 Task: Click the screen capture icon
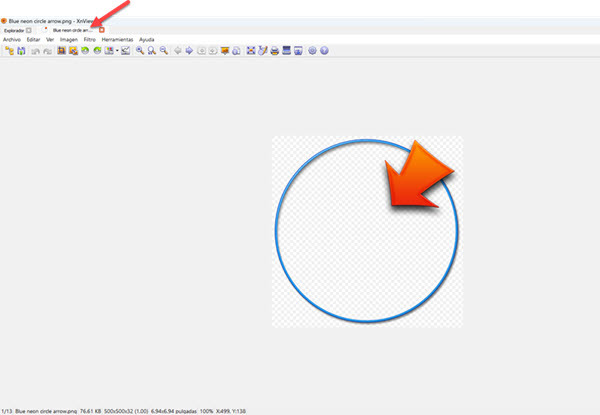(x=298, y=50)
